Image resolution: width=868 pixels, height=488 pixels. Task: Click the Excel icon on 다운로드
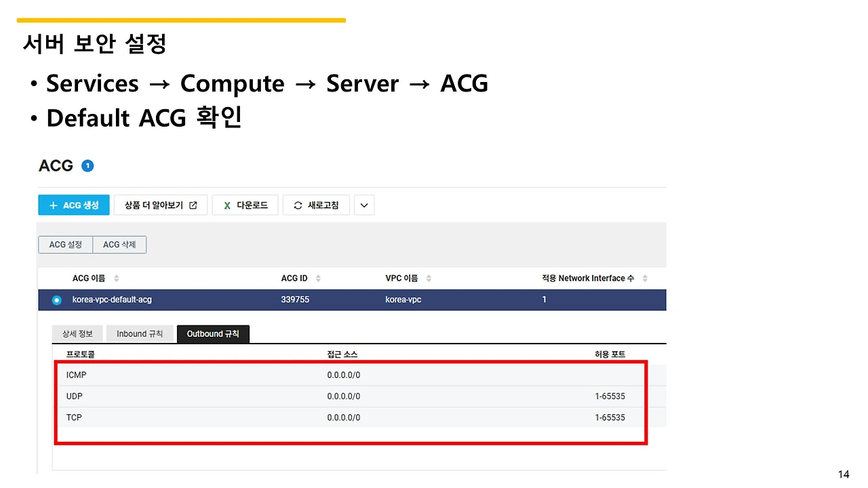(227, 205)
